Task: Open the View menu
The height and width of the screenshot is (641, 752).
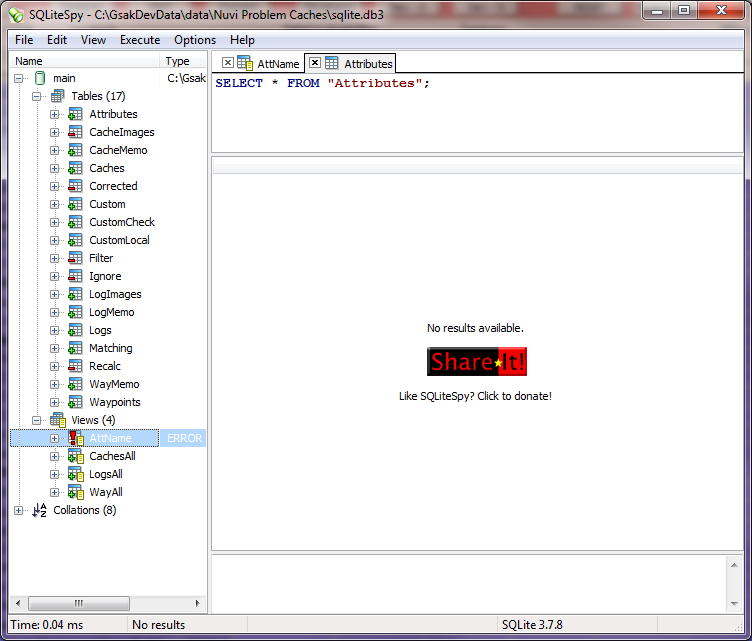Action: pos(93,40)
